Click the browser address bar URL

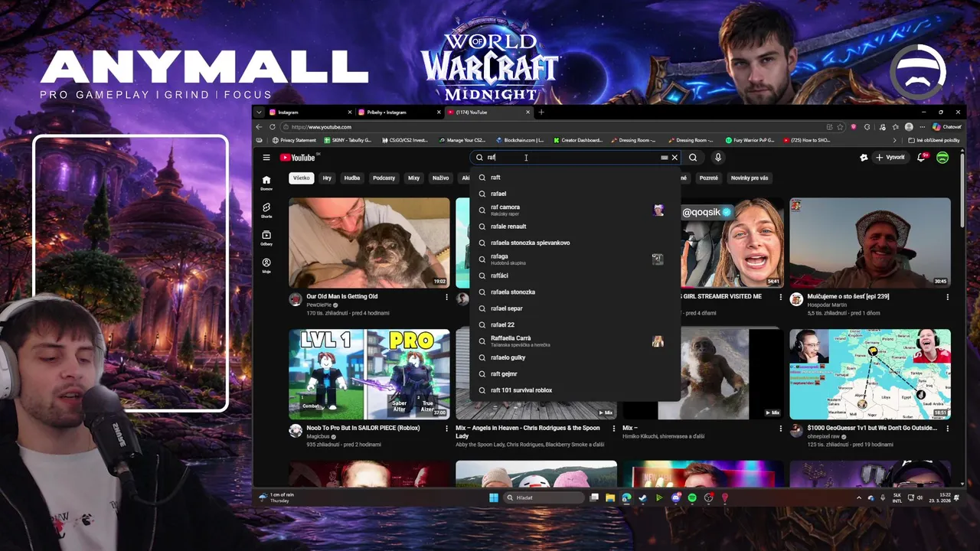coord(321,127)
